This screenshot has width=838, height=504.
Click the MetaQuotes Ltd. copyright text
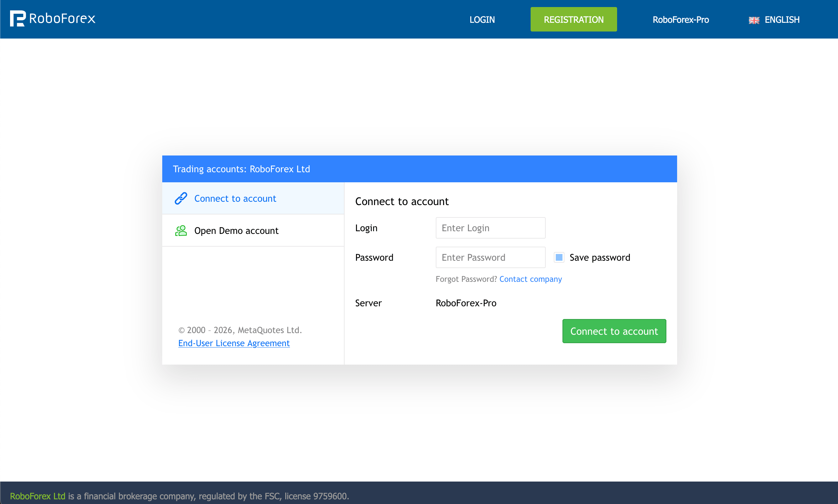click(x=240, y=330)
